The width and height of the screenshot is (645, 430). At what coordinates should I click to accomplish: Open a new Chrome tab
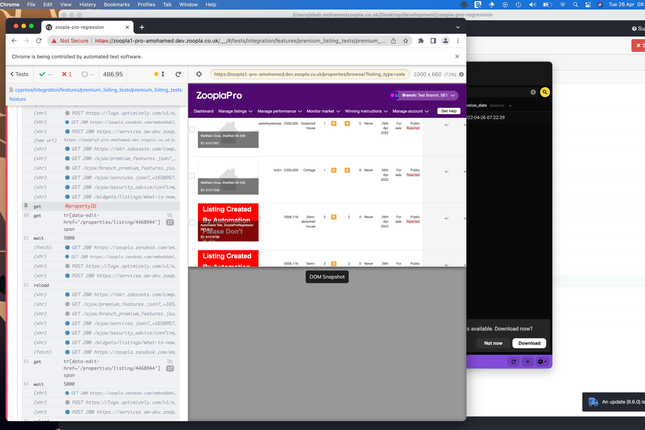142,27
